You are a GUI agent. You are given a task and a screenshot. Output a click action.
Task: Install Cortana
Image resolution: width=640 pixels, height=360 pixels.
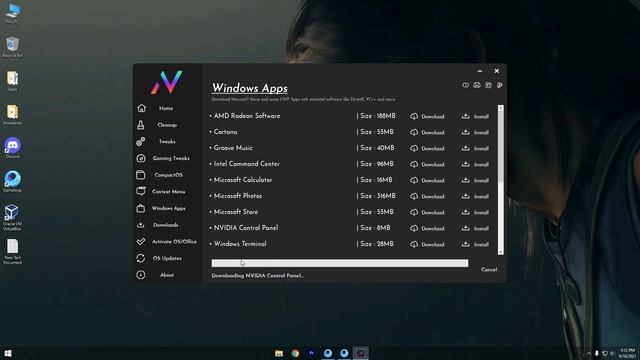point(476,132)
